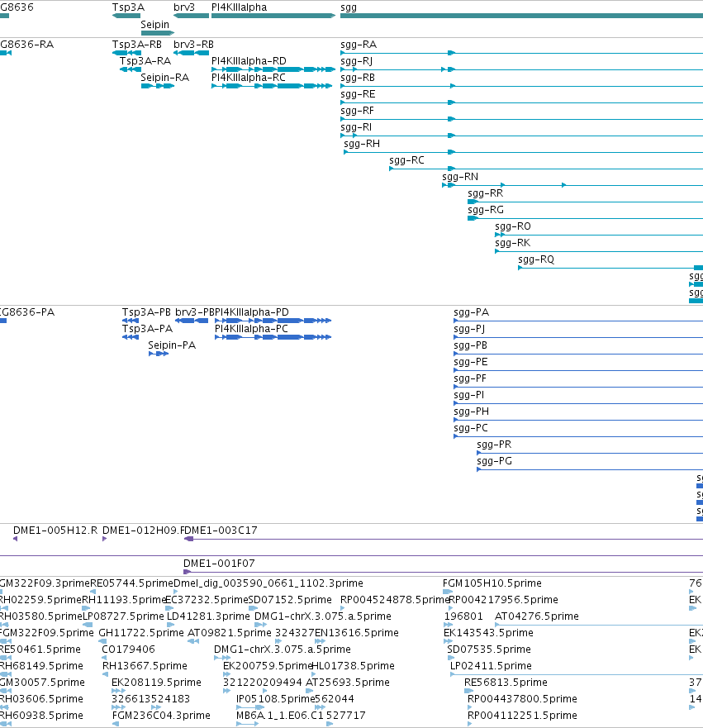The width and height of the screenshot is (703, 728).
Task: Open sgg-PJ protein label
Action: point(469,329)
